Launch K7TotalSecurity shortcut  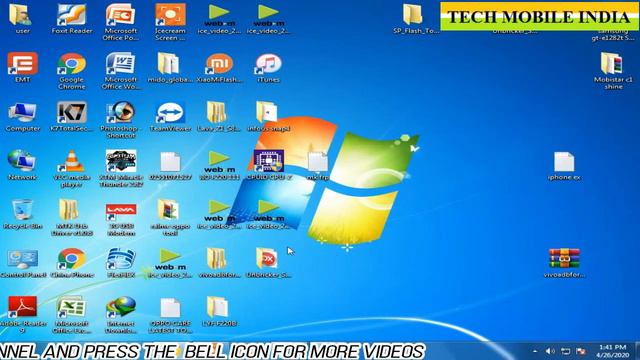[72, 113]
